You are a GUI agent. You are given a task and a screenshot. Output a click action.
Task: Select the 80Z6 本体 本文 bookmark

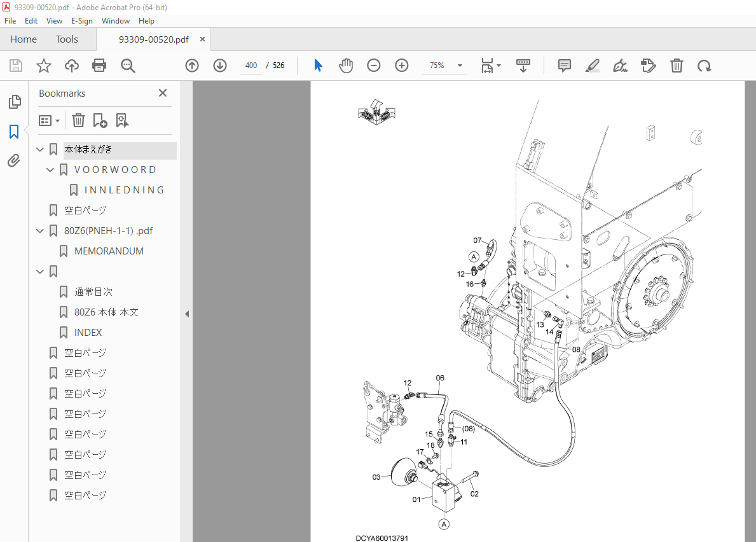pyautogui.click(x=107, y=312)
